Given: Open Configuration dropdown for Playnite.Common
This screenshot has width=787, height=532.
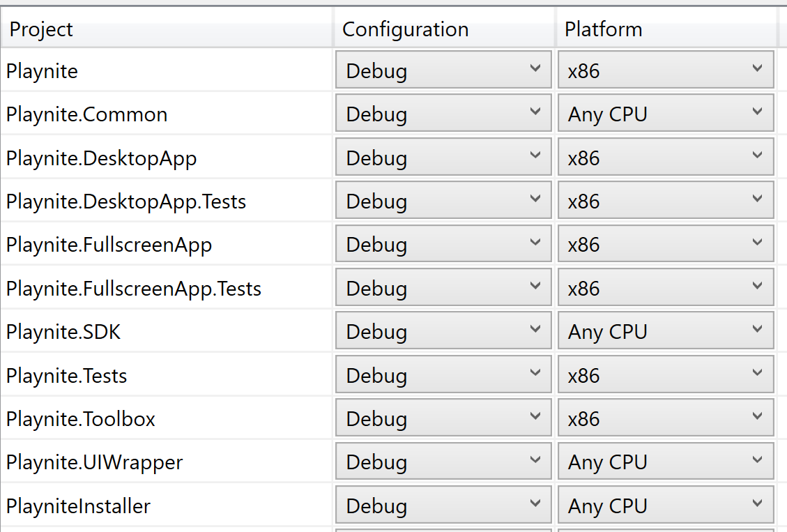Looking at the screenshot, I should (443, 114).
